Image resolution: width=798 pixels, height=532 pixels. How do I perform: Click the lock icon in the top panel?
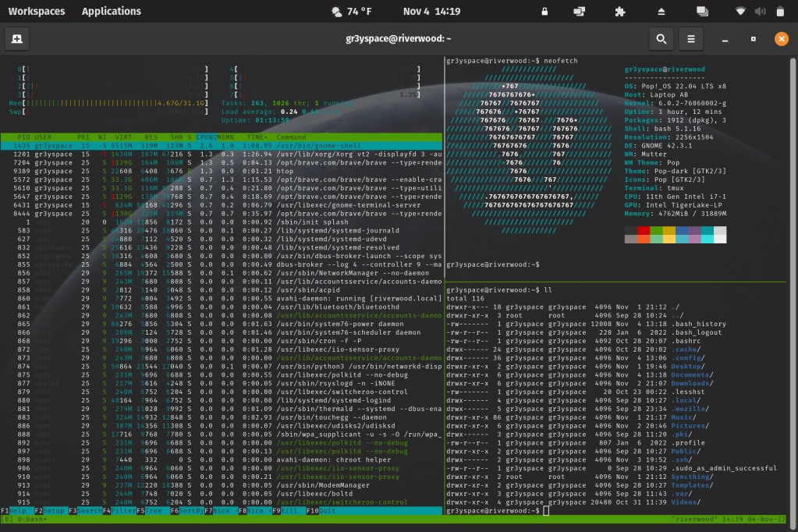544,12
